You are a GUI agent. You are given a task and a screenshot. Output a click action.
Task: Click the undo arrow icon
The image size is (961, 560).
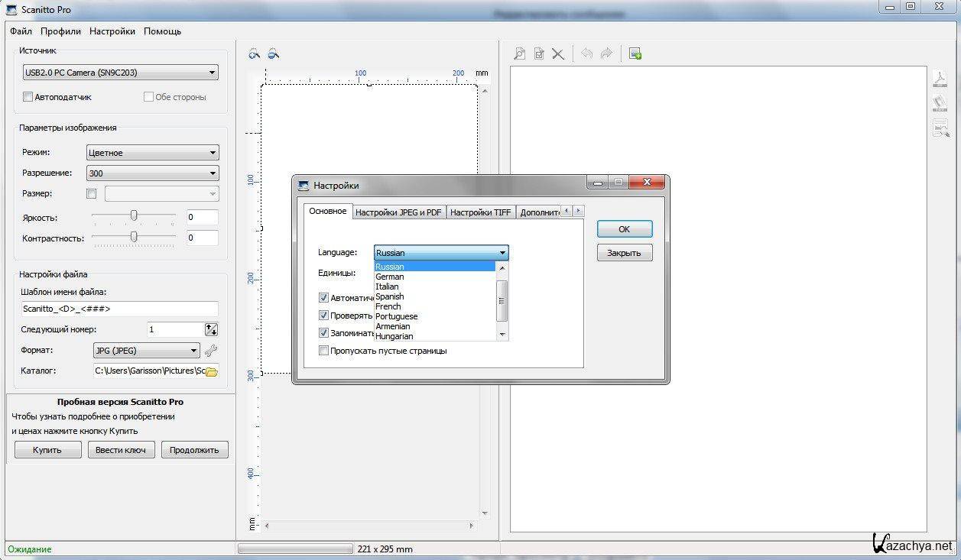586,53
